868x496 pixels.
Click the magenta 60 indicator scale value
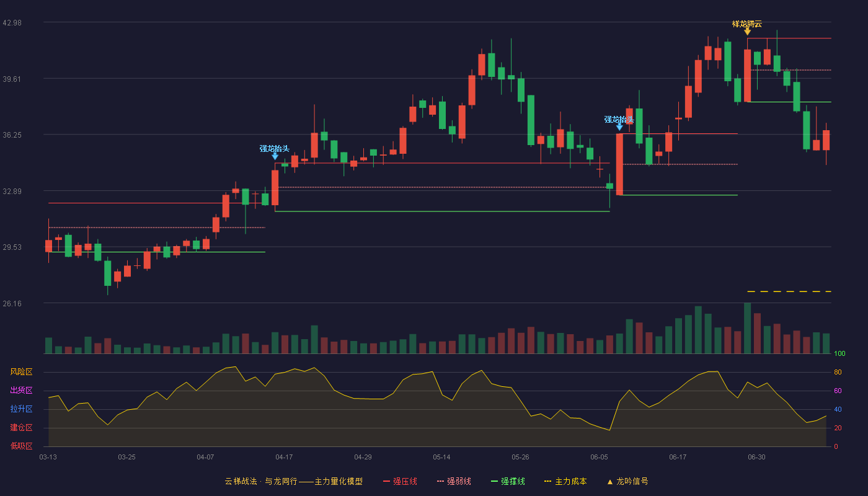point(838,391)
